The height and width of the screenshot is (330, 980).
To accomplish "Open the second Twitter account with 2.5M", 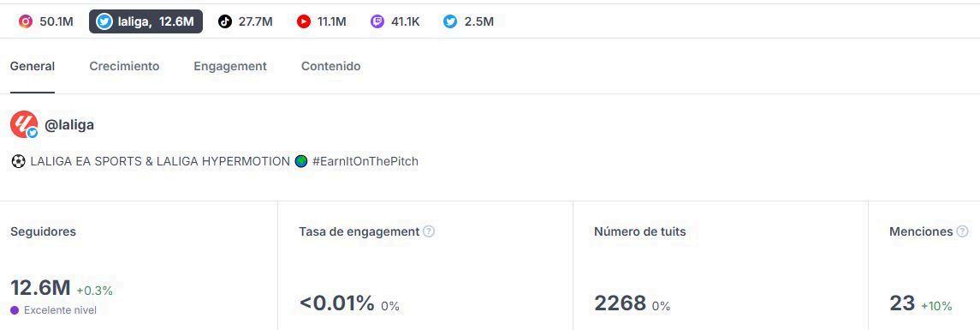I will pyautogui.click(x=469, y=21).
